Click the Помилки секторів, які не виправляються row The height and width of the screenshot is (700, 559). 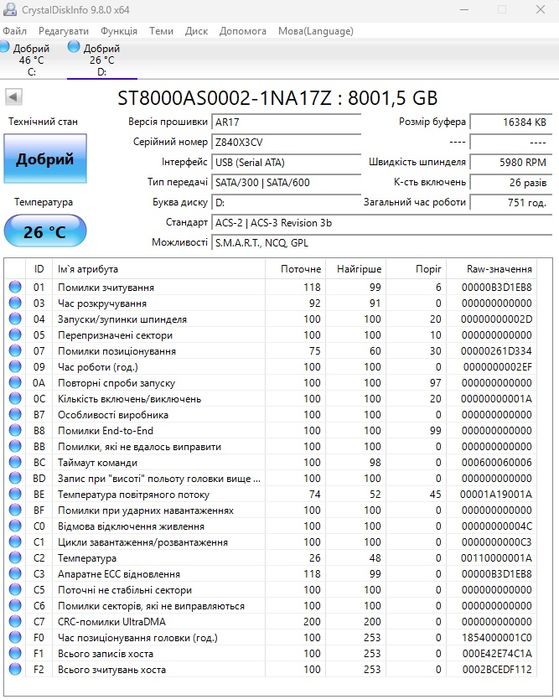point(272,605)
